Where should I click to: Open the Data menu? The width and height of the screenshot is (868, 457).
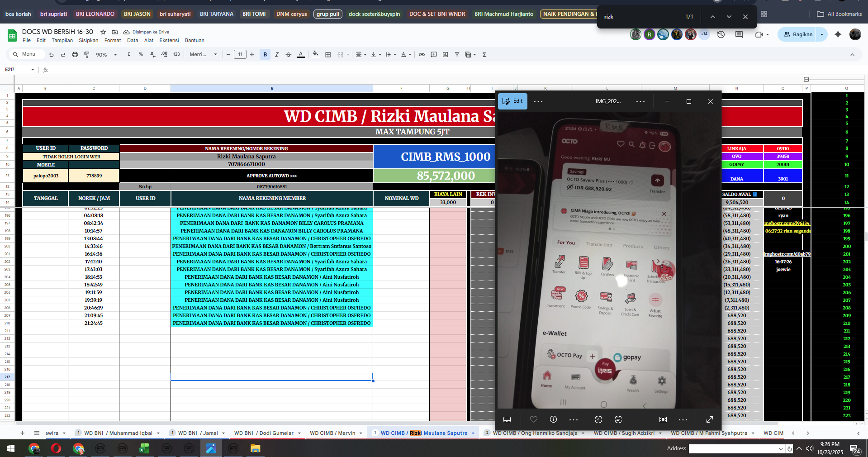tap(133, 40)
